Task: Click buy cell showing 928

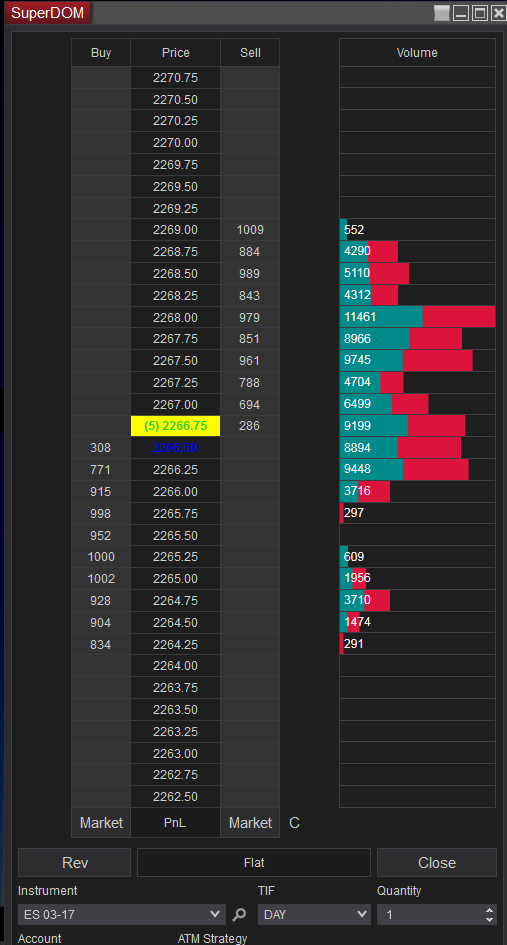Action: pos(101,600)
